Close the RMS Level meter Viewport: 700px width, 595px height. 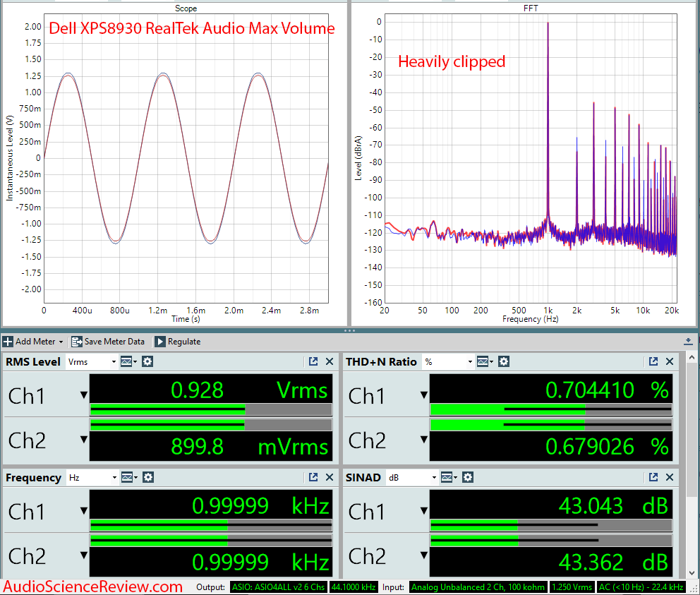pos(330,361)
